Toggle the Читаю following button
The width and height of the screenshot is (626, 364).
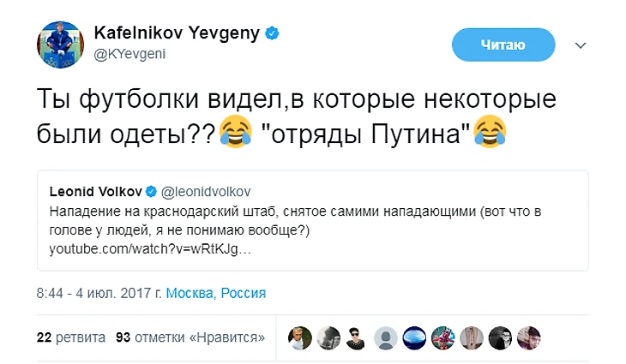coord(503,44)
